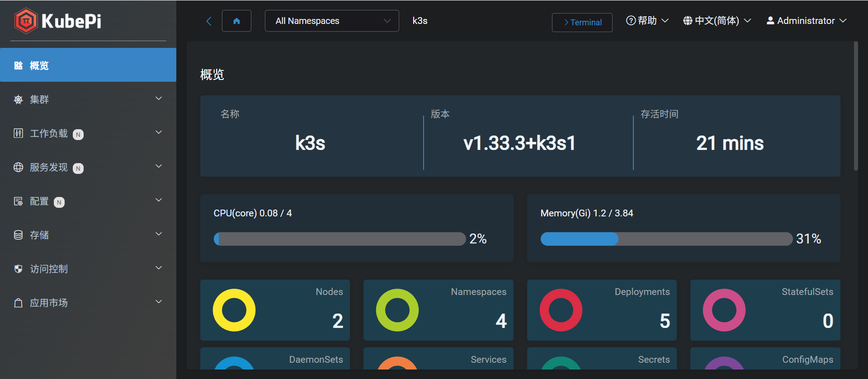
Task: Go to home via house icon
Action: click(236, 21)
